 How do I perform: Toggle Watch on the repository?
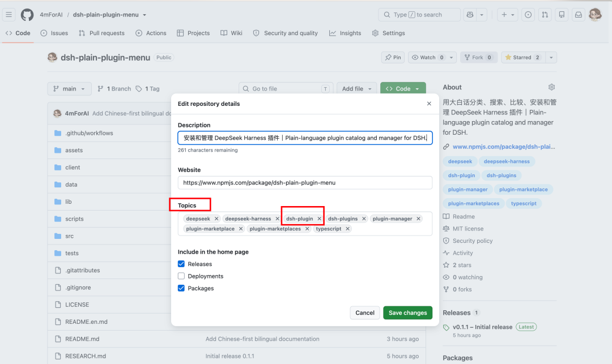pyautogui.click(x=427, y=57)
